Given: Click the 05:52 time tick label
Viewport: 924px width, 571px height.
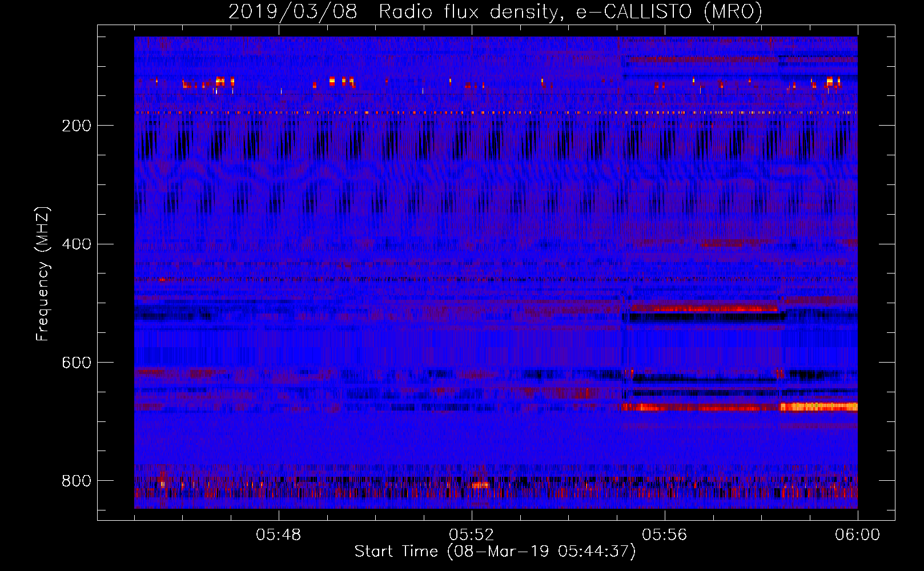Looking at the screenshot, I should [x=472, y=535].
